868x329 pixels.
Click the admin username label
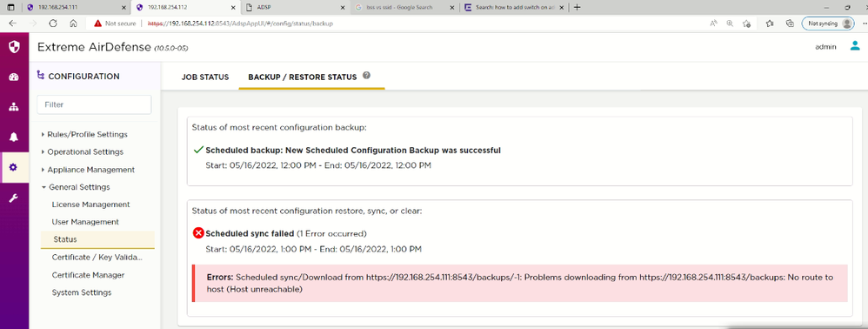point(825,47)
